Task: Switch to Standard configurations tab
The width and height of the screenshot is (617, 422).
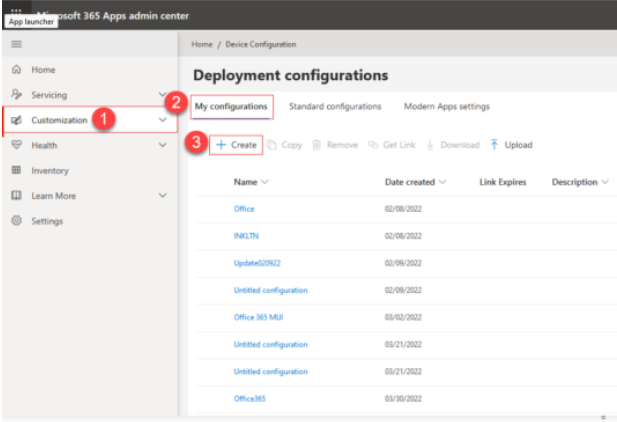Action: (335, 106)
